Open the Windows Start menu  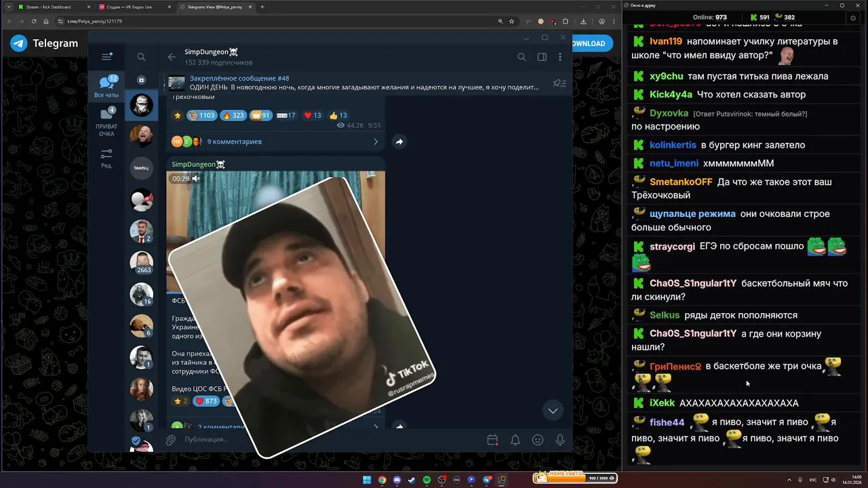(367, 480)
